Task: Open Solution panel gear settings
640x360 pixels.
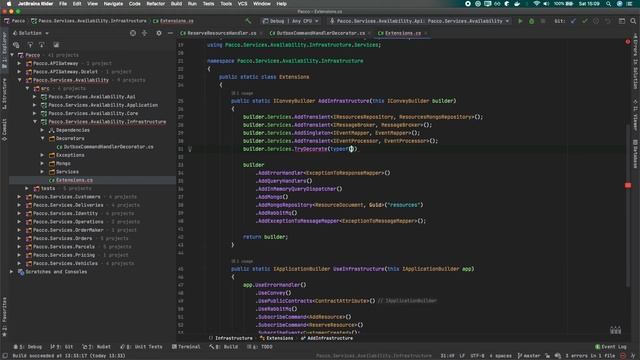Action: pos(159,33)
